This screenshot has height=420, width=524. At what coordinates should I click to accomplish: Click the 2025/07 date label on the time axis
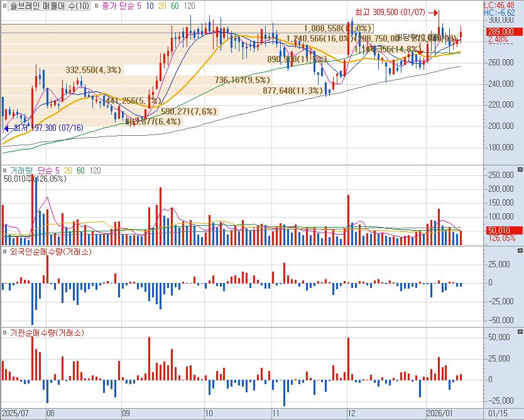coord(18,413)
